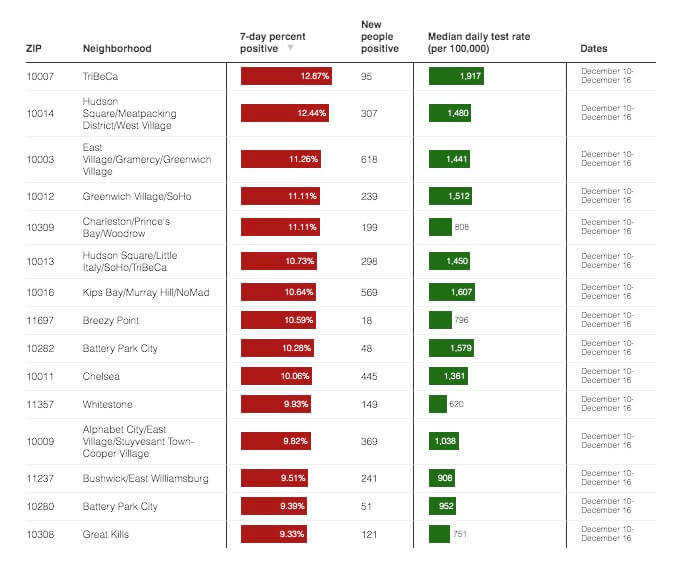Click ZIP code 10014

[x=40, y=113]
